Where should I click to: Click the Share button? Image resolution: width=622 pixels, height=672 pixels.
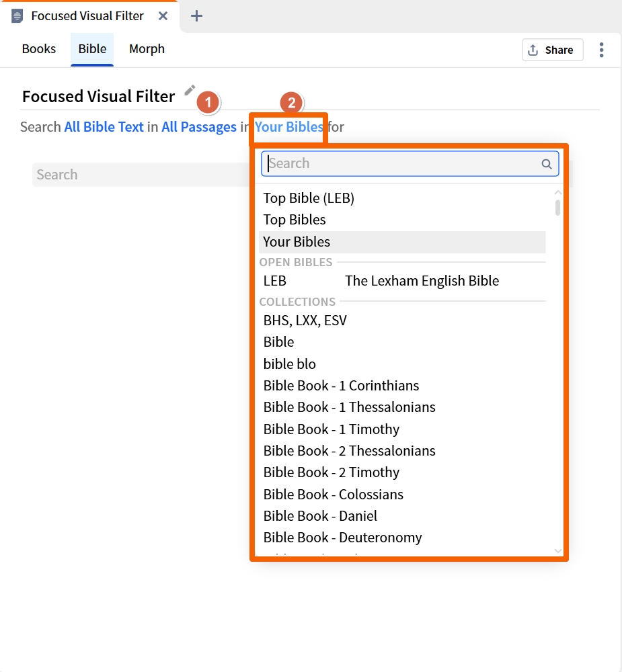point(553,50)
